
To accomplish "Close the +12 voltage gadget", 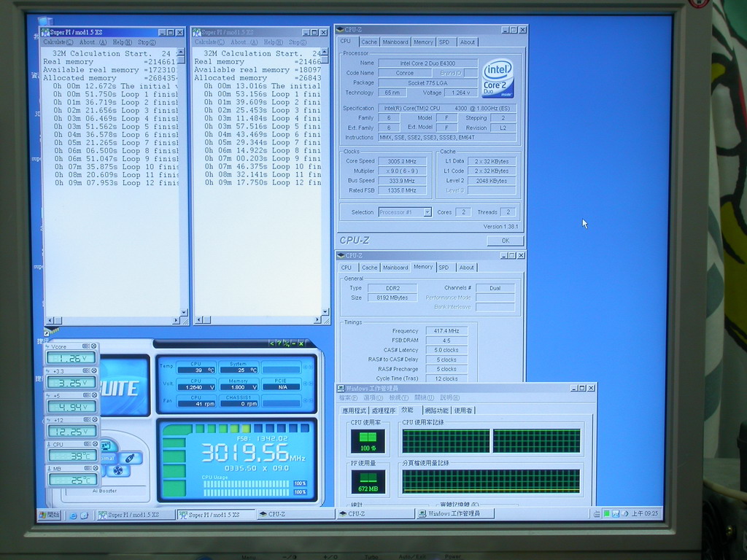I will (x=94, y=419).
